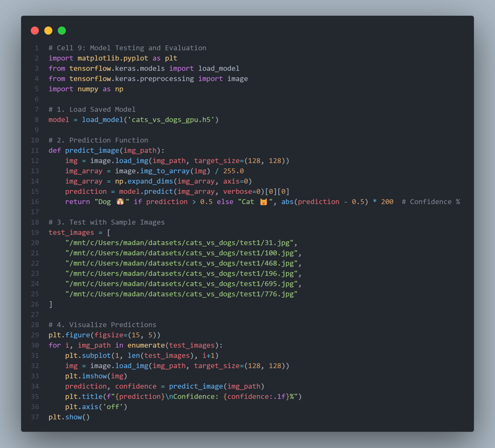This screenshot has height=448, width=495.
Task: Click "def predict_image(img_path):" definition
Action: (106, 151)
